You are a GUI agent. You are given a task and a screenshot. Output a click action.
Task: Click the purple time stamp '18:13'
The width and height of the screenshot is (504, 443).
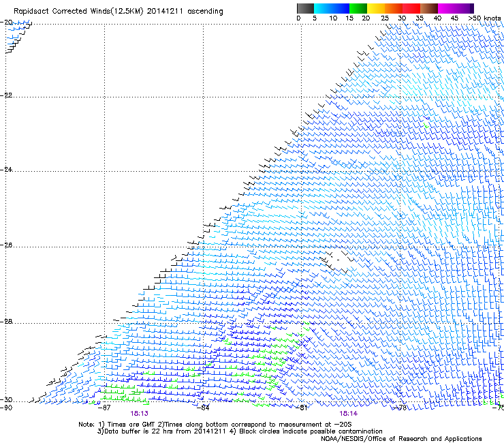tap(139, 414)
